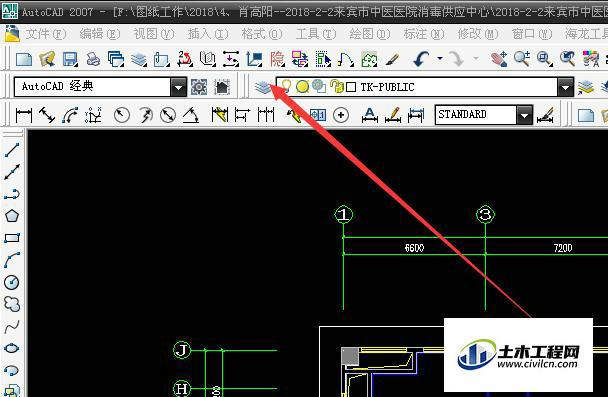
Task: Undo the last action with blue arrow
Action: 421,59
